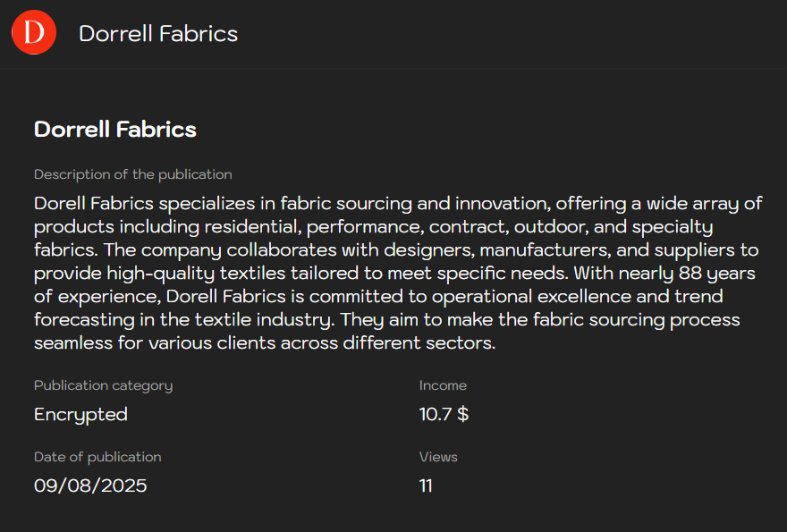Select "Dorrell Fabrics" in the top header bar
Image resolution: width=787 pixels, height=532 pixels.
157,34
